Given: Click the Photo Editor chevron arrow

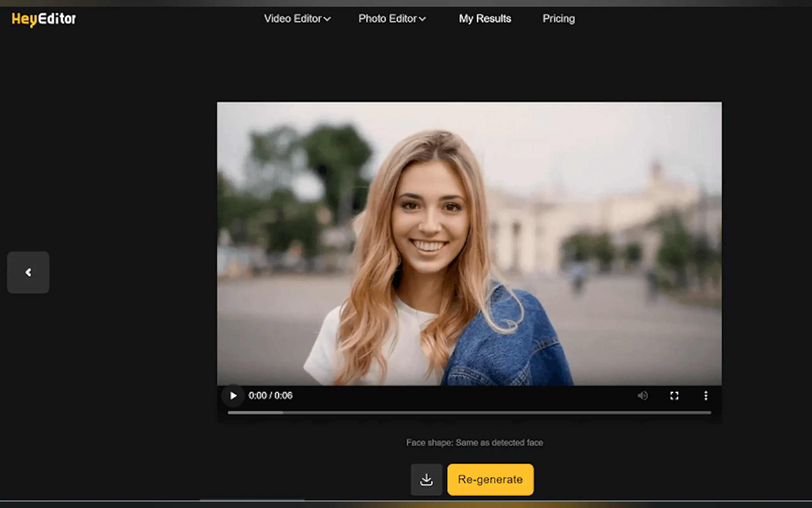Looking at the screenshot, I should point(422,19).
